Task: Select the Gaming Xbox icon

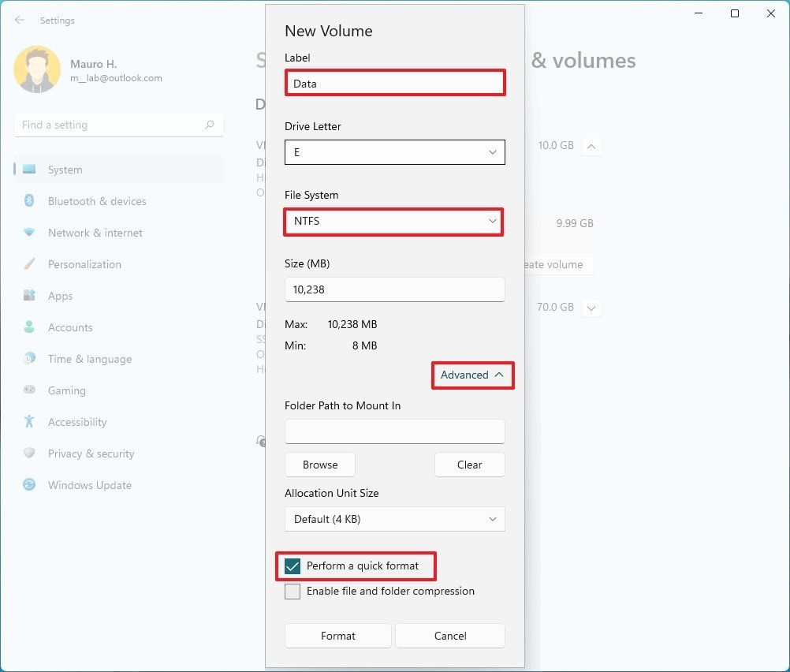Action: pyautogui.click(x=28, y=390)
